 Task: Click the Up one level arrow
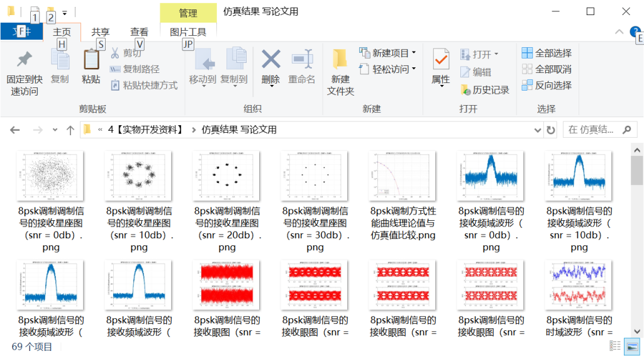[70, 130]
